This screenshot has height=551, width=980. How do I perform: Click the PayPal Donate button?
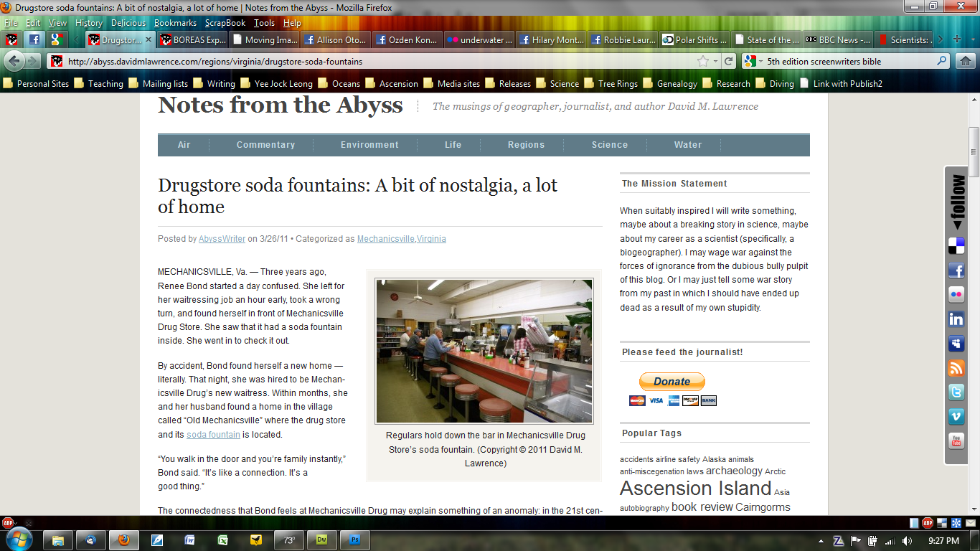pos(672,381)
